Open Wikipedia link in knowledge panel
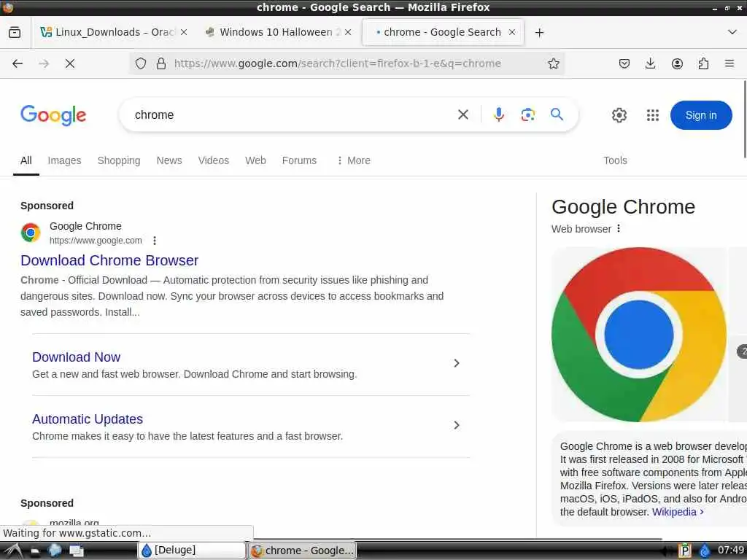The image size is (747, 560). [678, 512]
